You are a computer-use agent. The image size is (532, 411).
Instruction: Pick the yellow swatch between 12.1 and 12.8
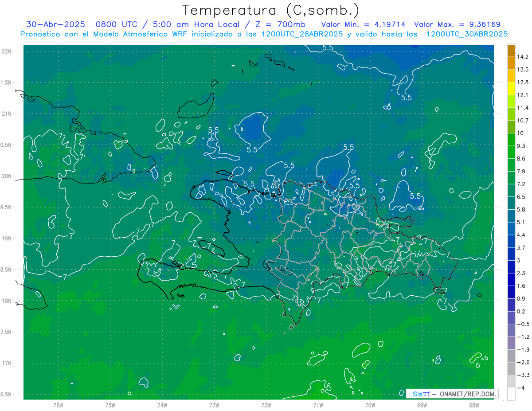511,89
